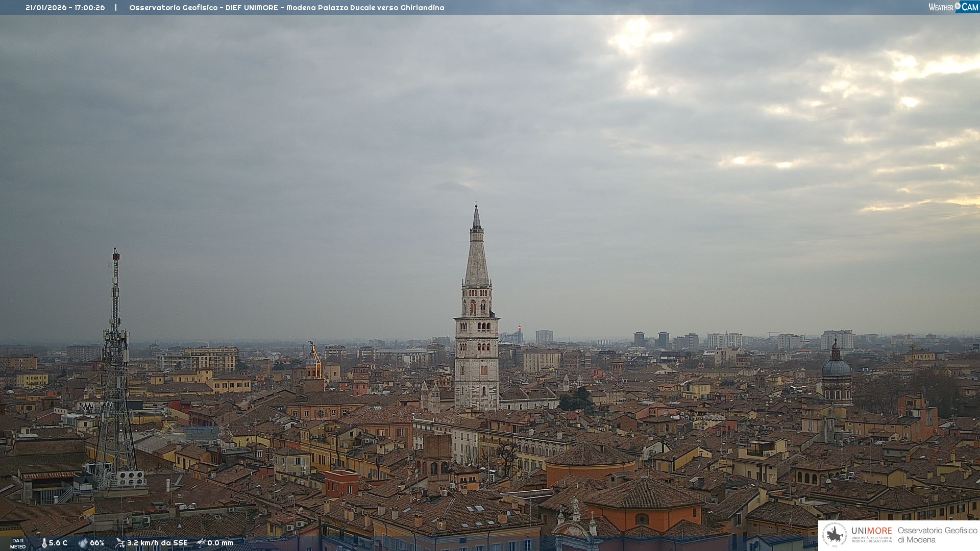Click the Osservatorio Geofisico di Modena text
The width and height of the screenshot is (980, 551).
coord(937,535)
